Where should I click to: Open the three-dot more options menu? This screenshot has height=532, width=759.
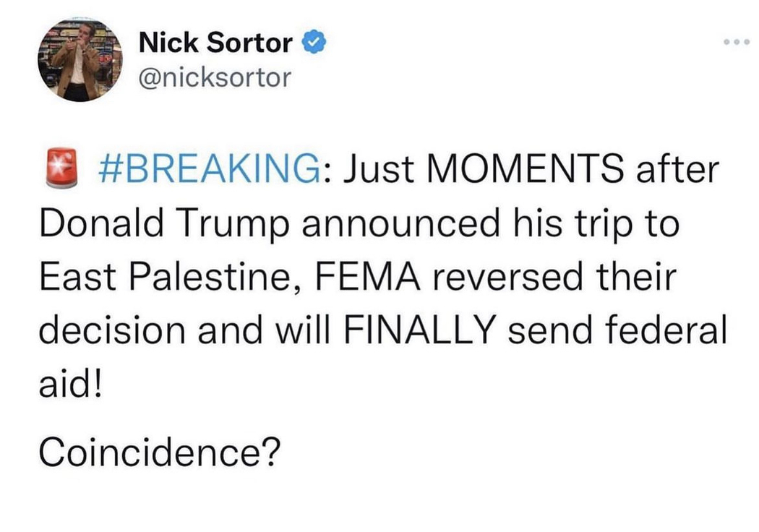click(737, 42)
